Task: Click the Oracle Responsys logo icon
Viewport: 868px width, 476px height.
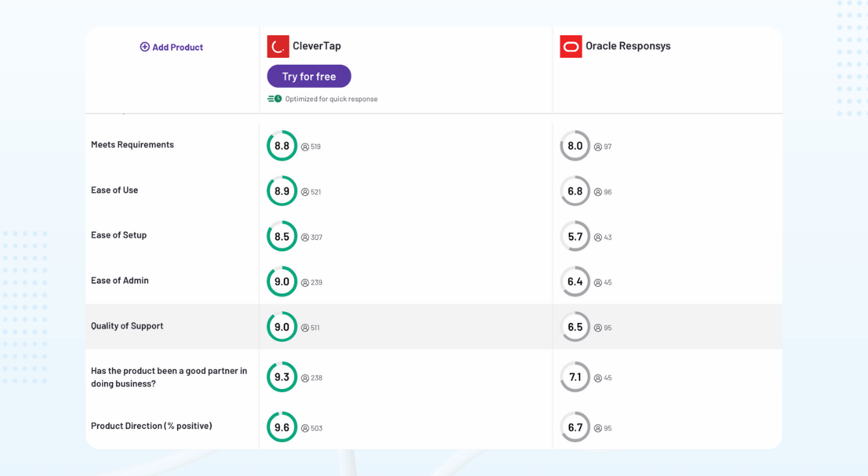Action: click(571, 46)
